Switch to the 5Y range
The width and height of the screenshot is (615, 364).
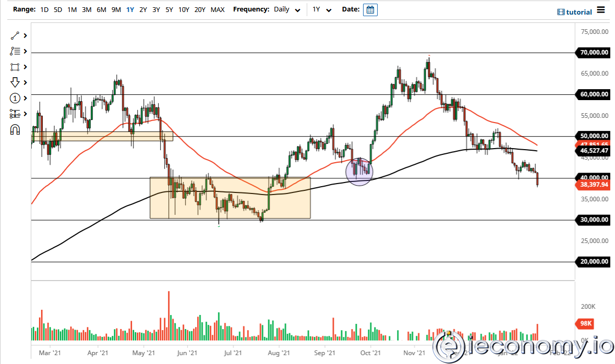(169, 9)
